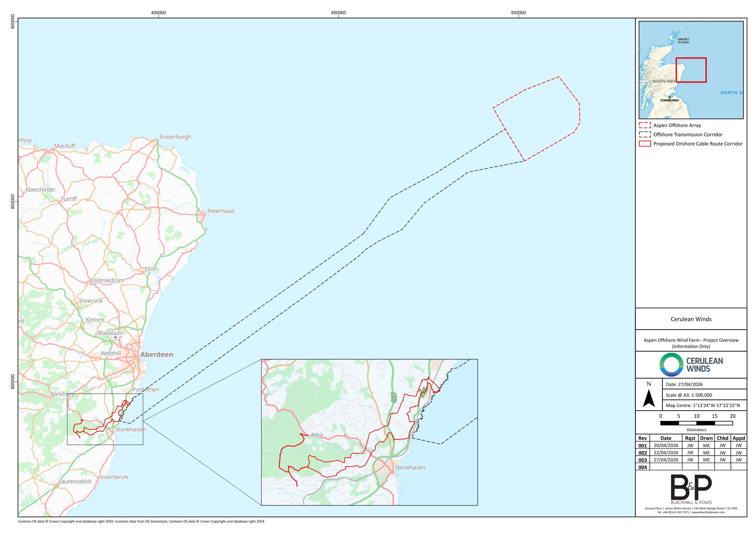Click the Laurencekirk town label
The image size is (756, 535).
tap(75, 482)
